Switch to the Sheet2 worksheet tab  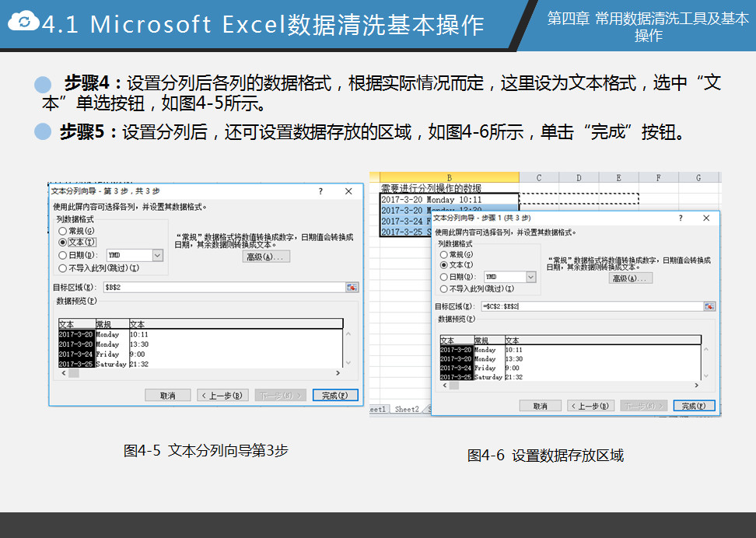406,410
